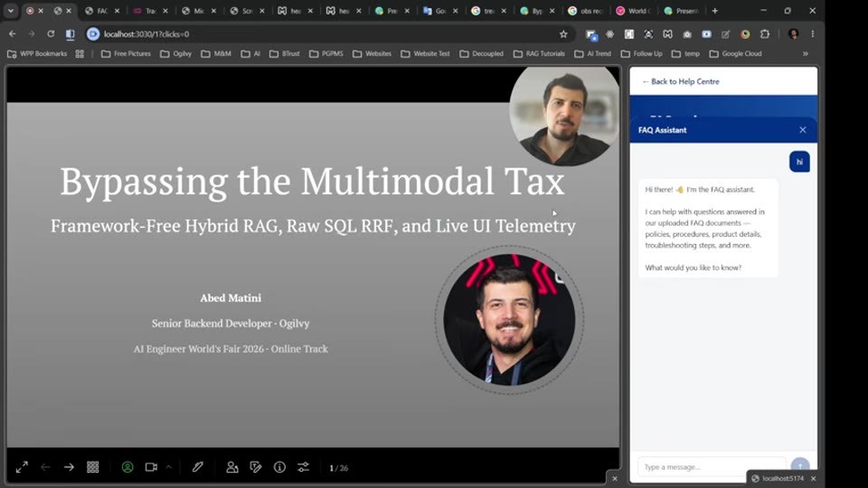Viewport: 868px width, 488px height.
Task: Switch to the Presenter browser tab
Action: point(682,11)
